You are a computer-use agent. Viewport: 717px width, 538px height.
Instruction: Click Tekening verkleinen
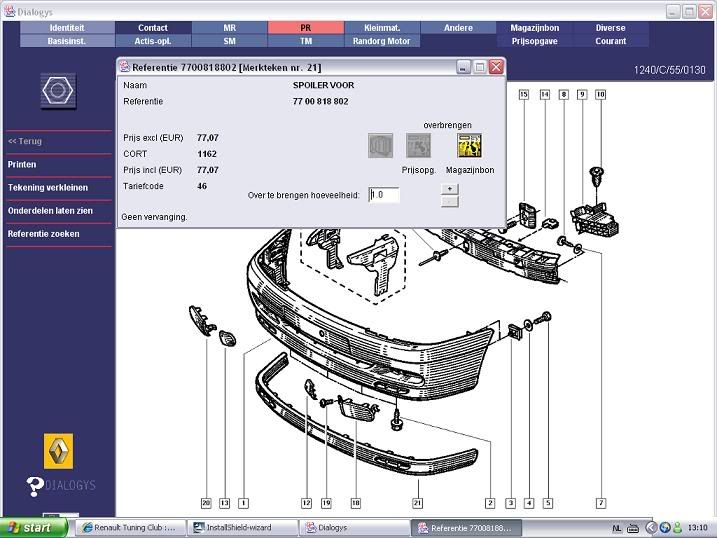48,187
